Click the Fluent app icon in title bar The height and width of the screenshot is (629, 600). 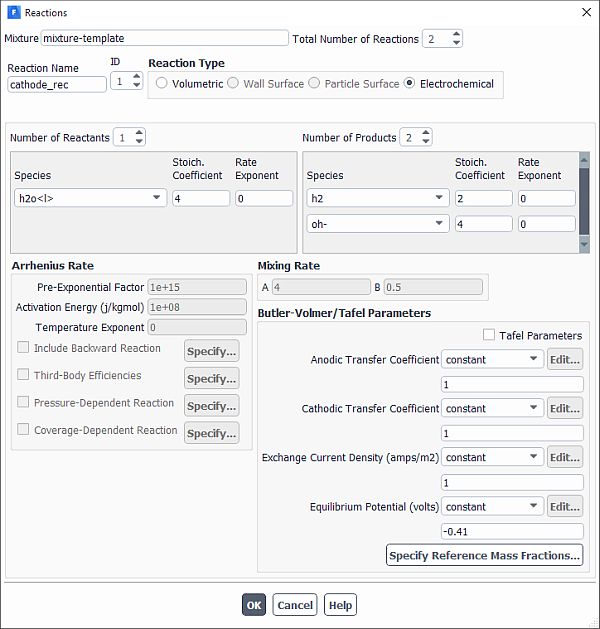click(13, 12)
